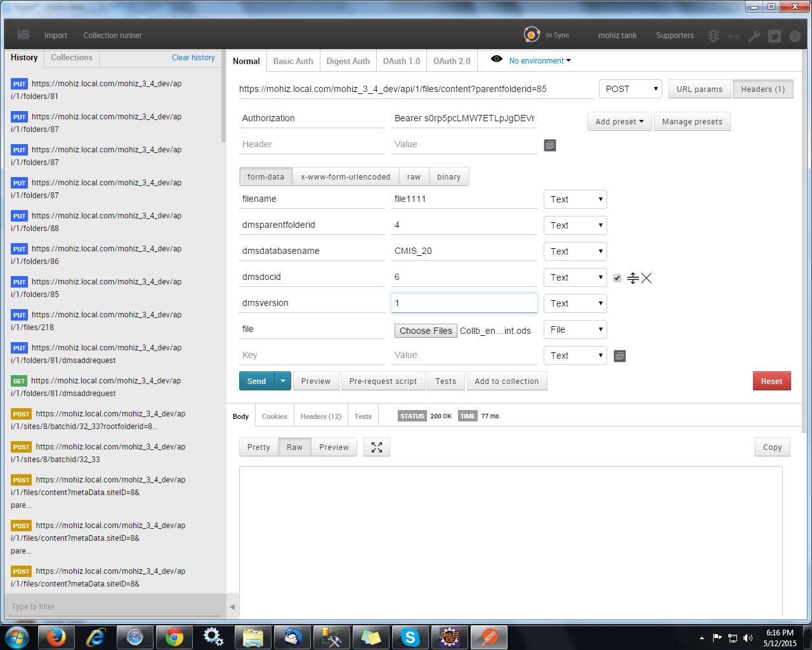The width and height of the screenshot is (812, 650).
Task: Click the orange sync status icon
Action: (532, 35)
